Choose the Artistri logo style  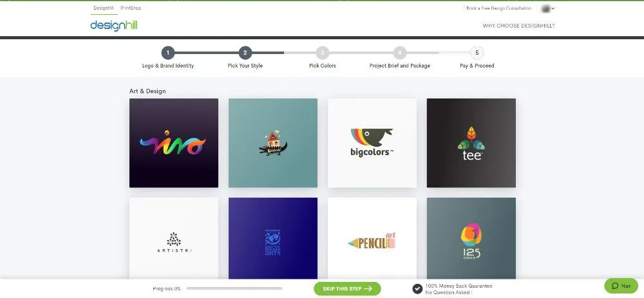coord(174,239)
